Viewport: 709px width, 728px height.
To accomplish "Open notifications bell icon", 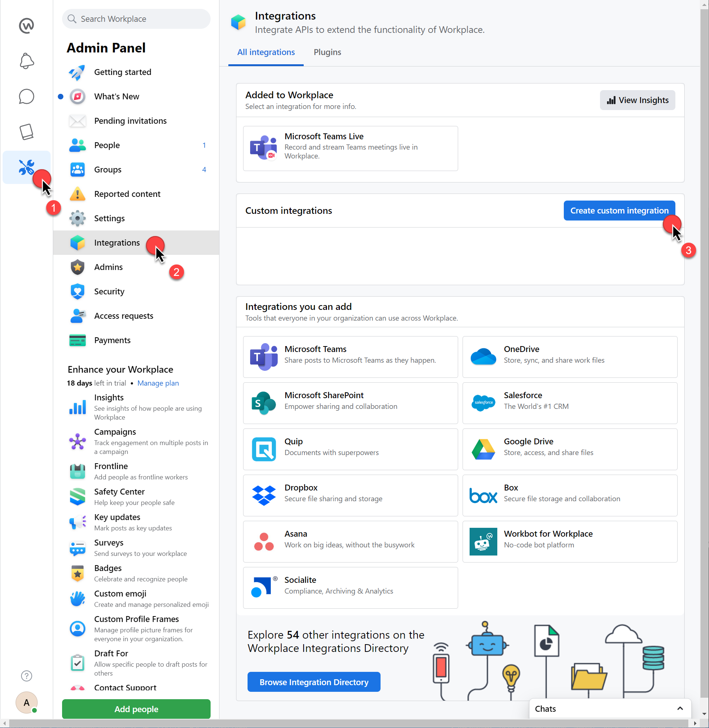I will (27, 61).
